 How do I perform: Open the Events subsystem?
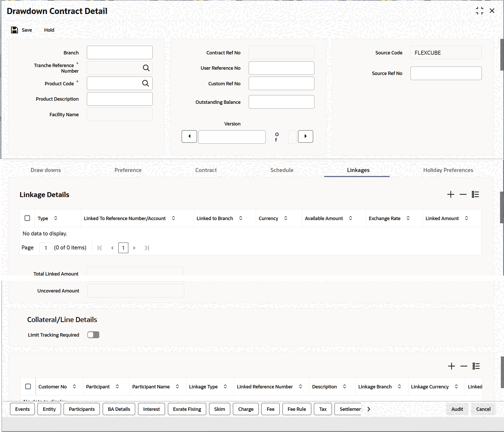tap(22, 409)
